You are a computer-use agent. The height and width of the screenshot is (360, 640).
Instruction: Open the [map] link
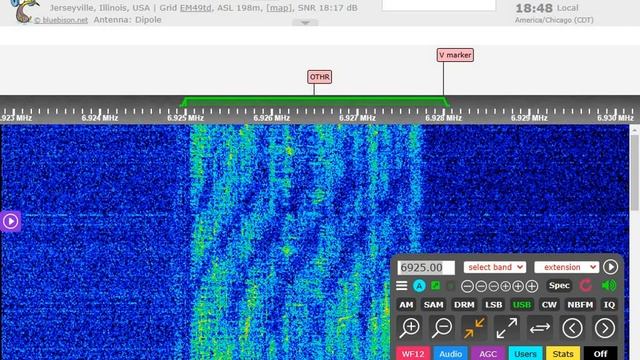(279, 8)
